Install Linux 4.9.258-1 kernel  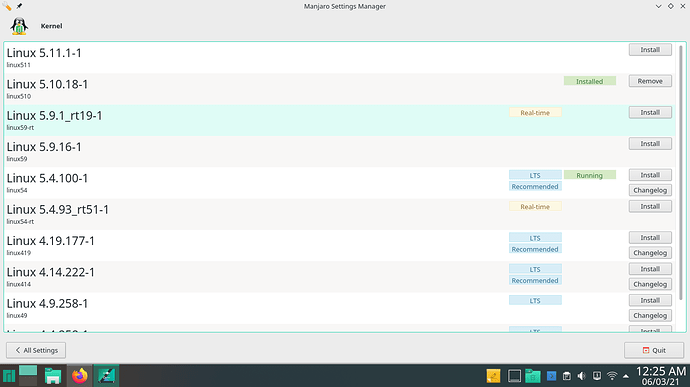click(x=650, y=300)
